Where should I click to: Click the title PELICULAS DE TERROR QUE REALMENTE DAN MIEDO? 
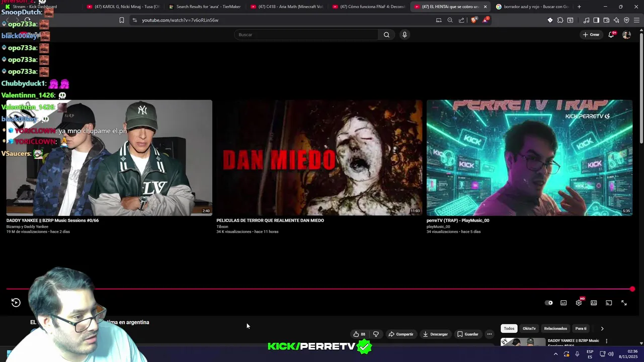[x=270, y=220]
